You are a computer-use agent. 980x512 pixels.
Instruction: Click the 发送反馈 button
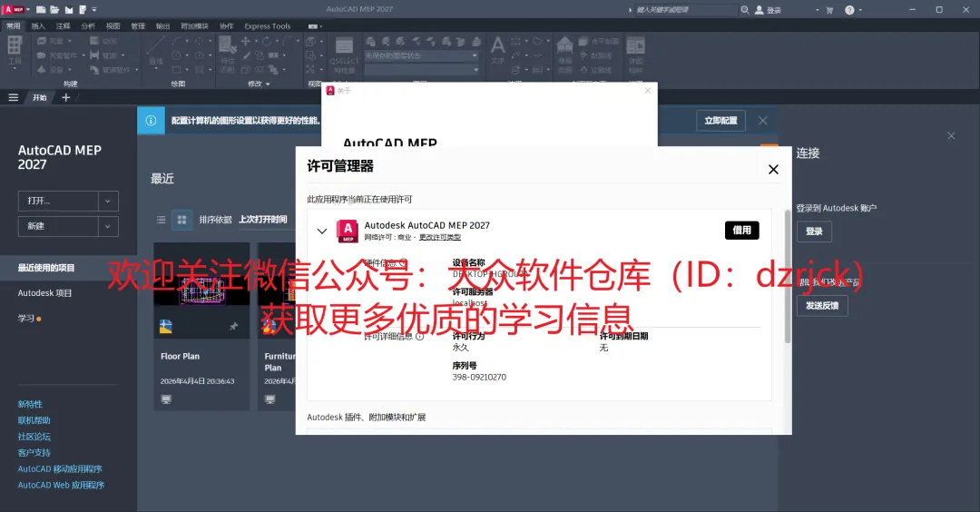point(822,306)
